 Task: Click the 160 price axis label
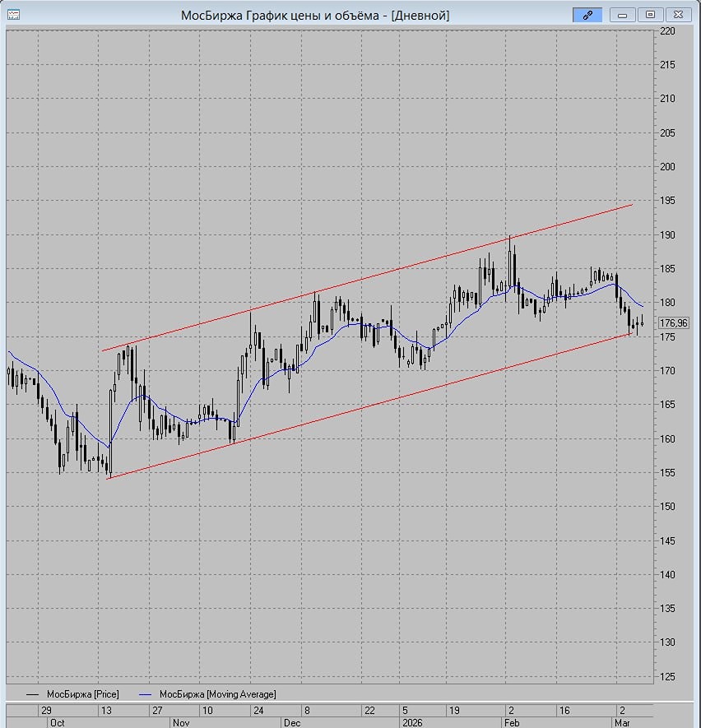(667, 438)
